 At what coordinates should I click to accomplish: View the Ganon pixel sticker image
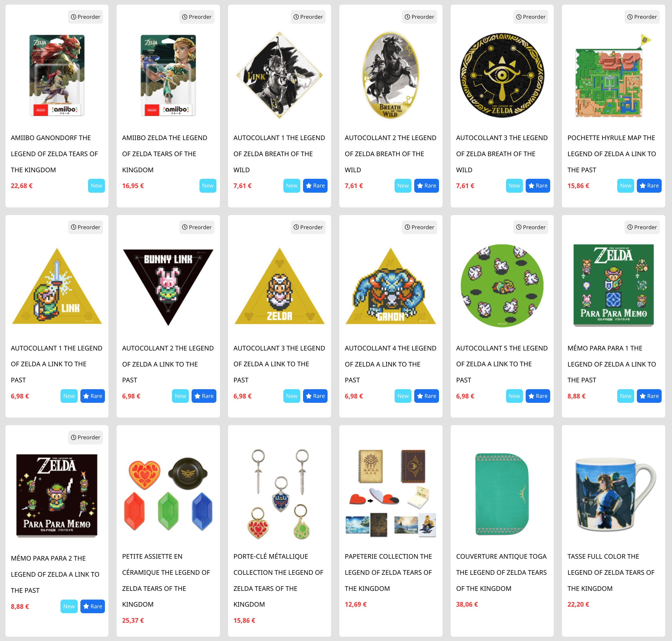[391, 286]
